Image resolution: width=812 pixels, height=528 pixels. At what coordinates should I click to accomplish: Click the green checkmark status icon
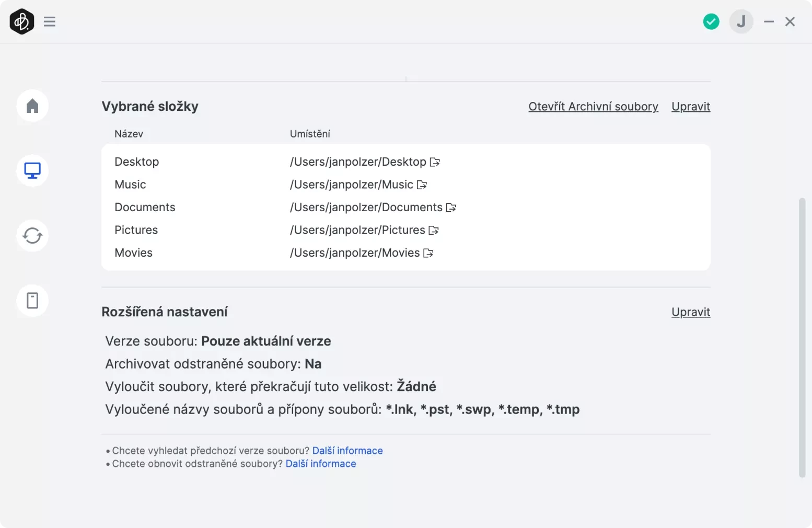[x=711, y=21]
